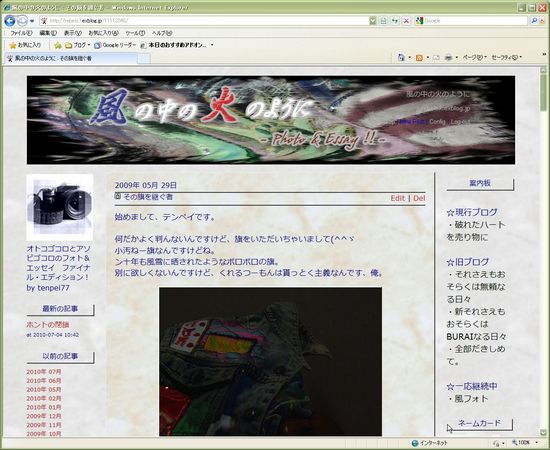Click the blog header banner image
The height and width of the screenshot is (450, 550).
271,120
